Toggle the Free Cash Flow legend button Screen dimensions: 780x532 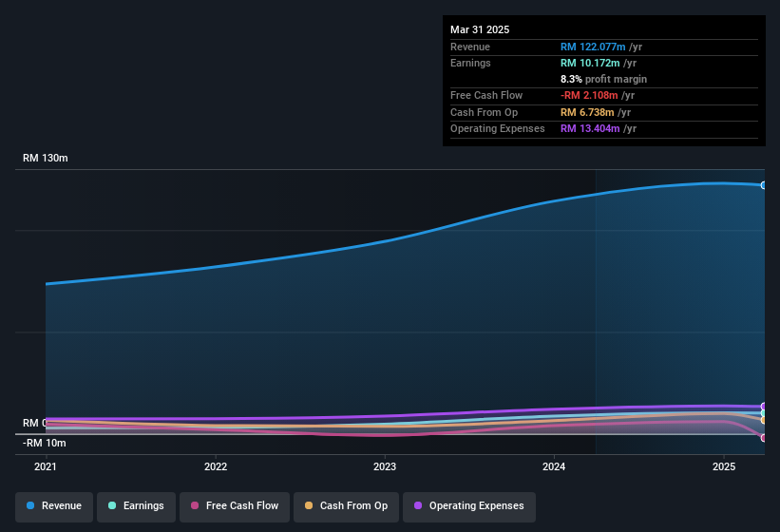click(235, 507)
